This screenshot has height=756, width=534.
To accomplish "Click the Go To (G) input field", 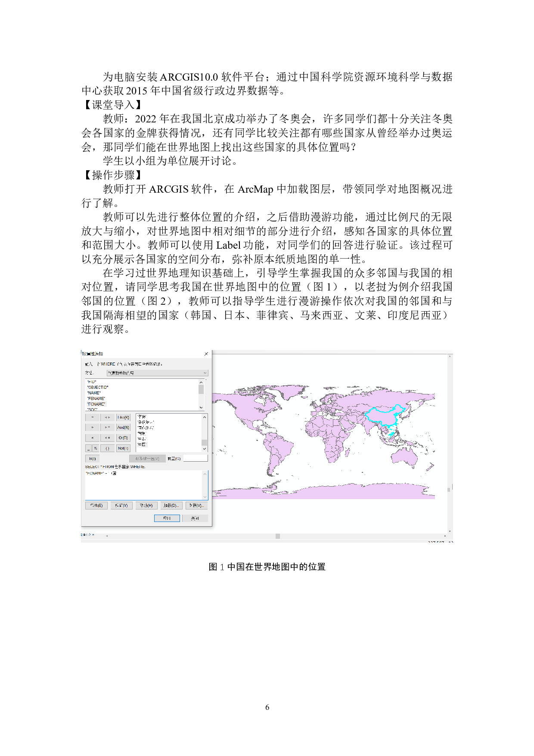I will 196,458.
